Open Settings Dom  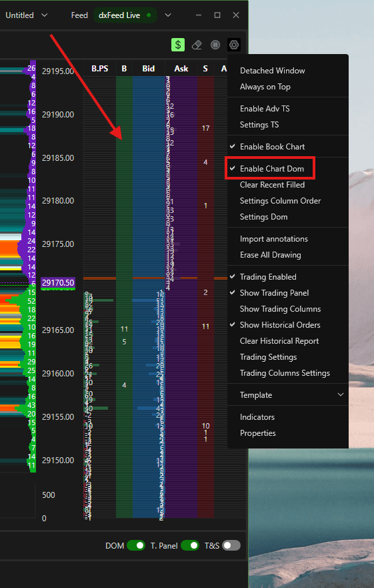(288, 217)
